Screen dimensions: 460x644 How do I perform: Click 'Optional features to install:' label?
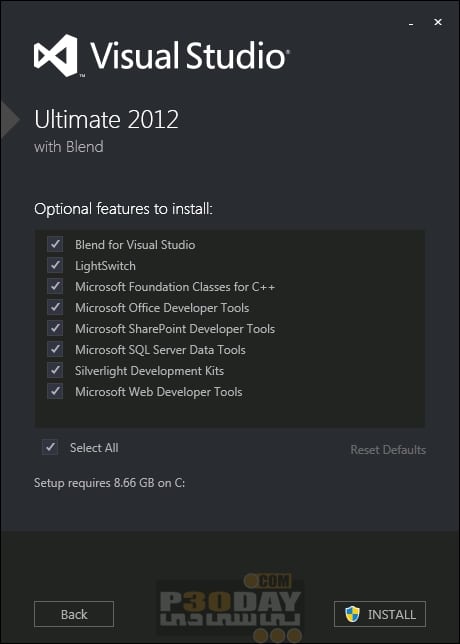tap(124, 209)
